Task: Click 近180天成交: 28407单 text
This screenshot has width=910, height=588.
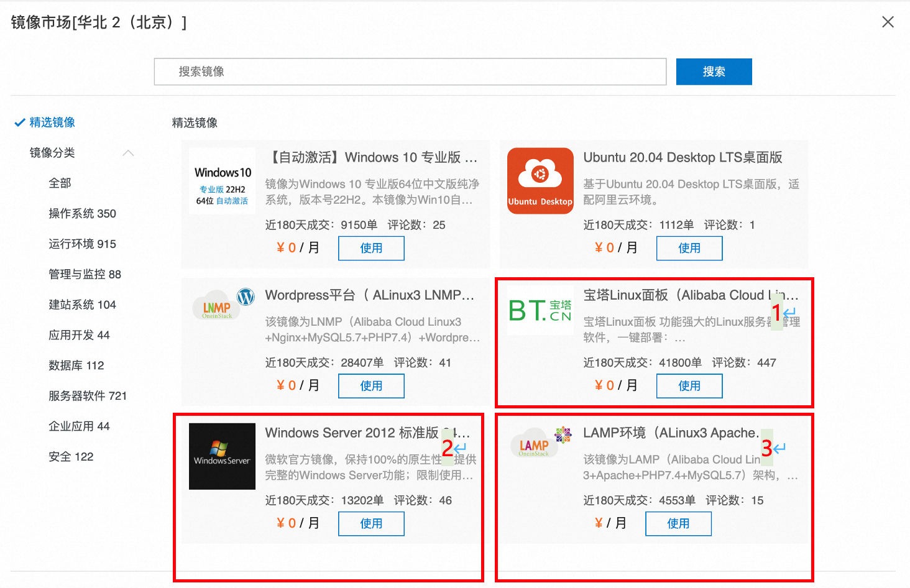Action: click(x=324, y=363)
